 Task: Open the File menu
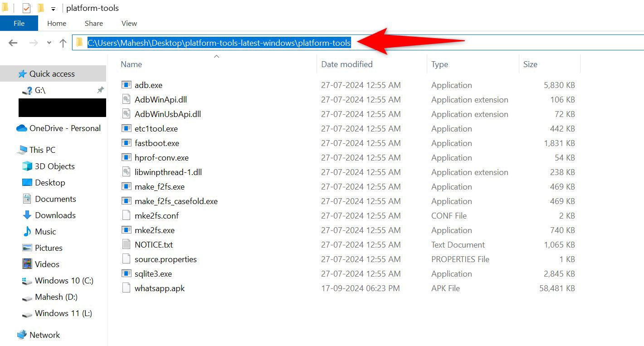pos(19,24)
